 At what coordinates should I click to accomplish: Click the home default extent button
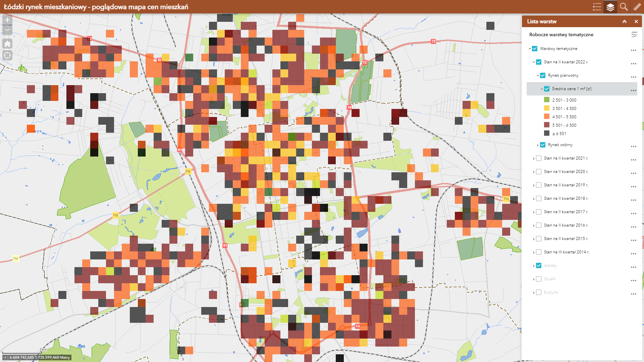[x=7, y=44]
